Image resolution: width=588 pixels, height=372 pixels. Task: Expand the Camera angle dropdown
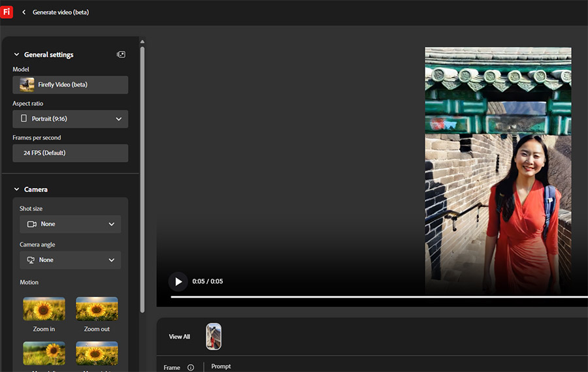tap(71, 260)
